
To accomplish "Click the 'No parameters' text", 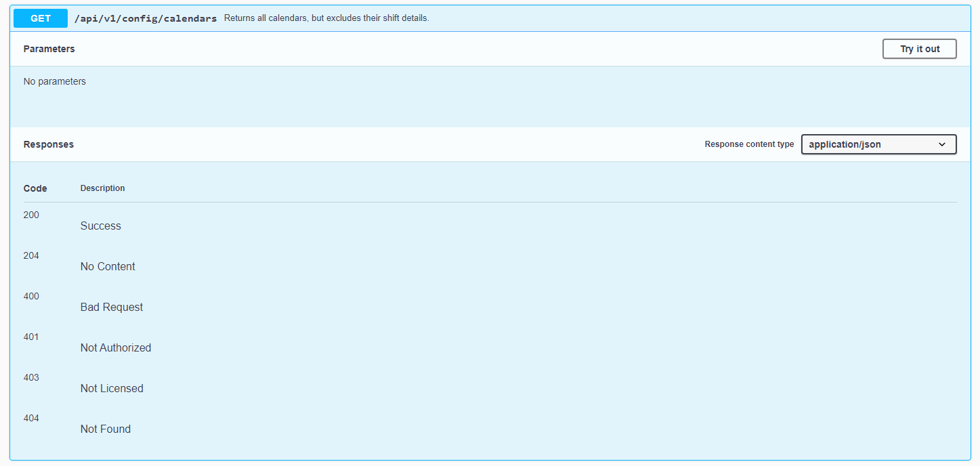I will [x=55, y=81].
